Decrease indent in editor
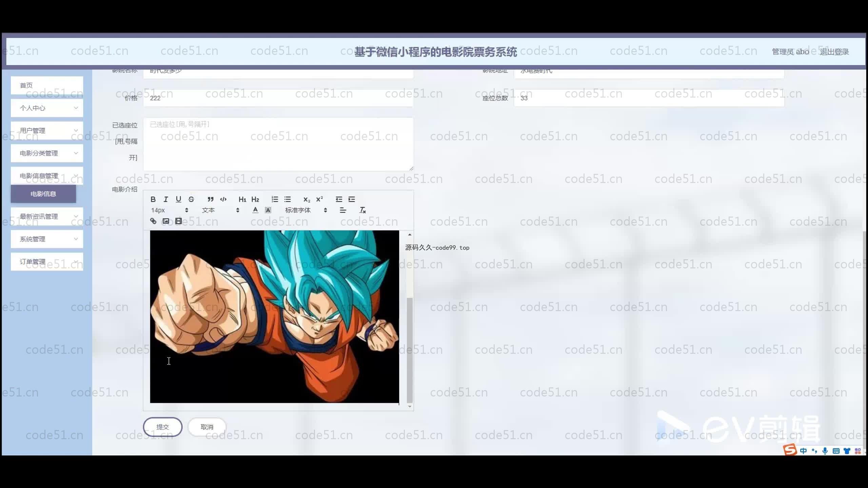The width and height of the screenshot is (868, 488). click(339, 199)
